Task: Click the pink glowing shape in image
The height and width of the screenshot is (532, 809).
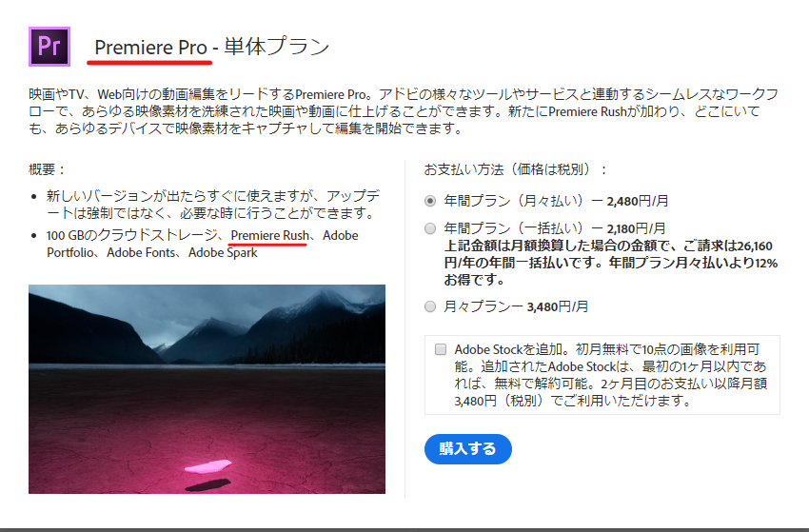Action: coord(207,466)
